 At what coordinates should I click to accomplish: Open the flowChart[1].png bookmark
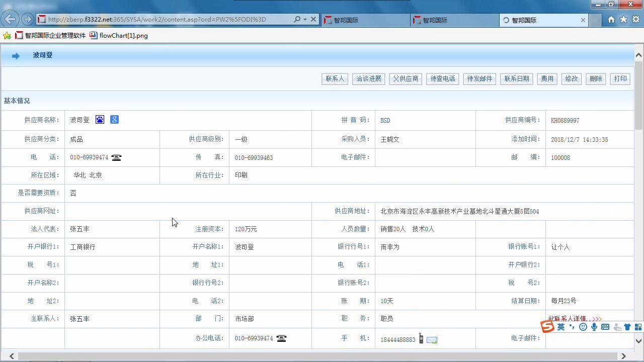119,36
